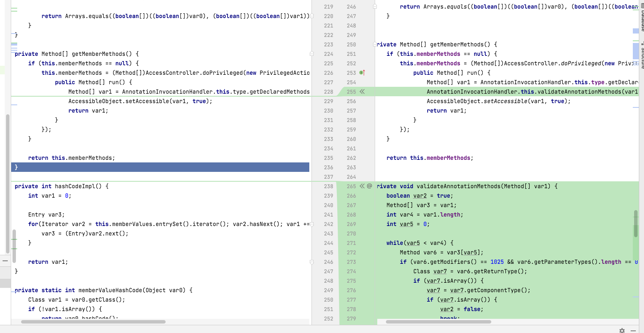Click 'hashCodeImpl()' declaration in left pane
This screenshot has height=333, width=644.
78,186
